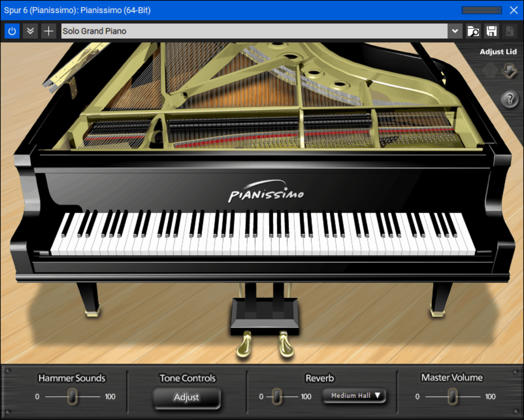Click the delete preset document icon
524x420 pixels.
coord(509,31)
